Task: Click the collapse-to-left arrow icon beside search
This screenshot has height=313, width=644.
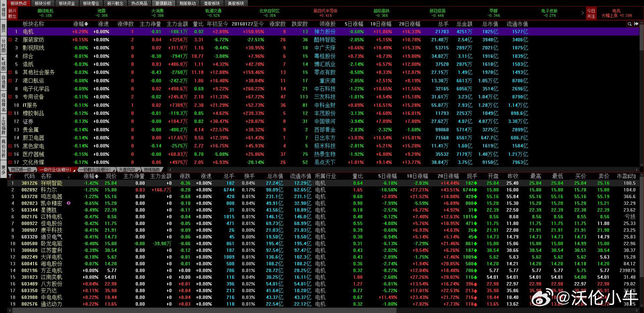Action: tap(636, 24)
